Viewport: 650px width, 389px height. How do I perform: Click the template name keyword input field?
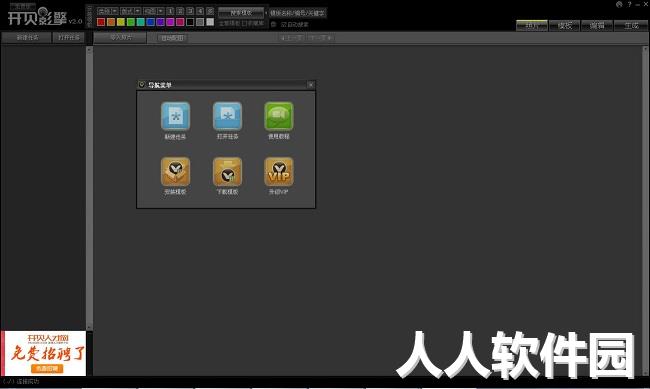point(298,13)
